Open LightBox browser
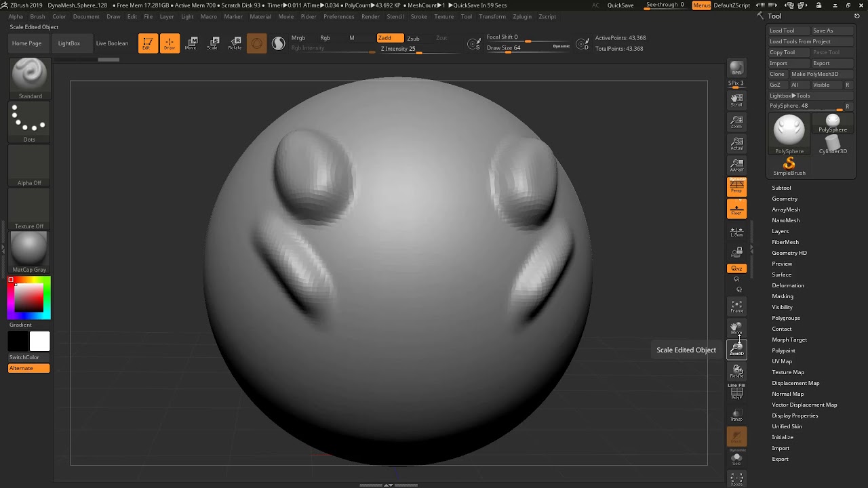868x488 pixels. (71, 43)
